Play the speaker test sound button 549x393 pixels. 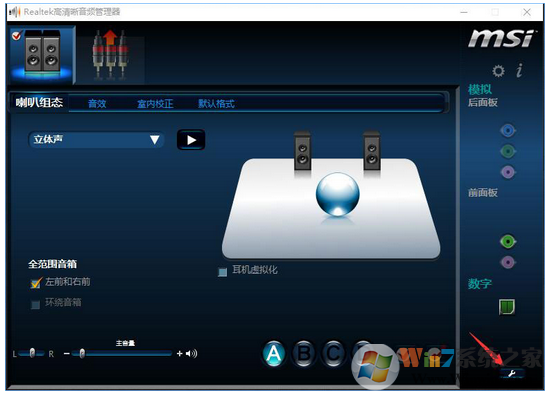tap(191, 140)
